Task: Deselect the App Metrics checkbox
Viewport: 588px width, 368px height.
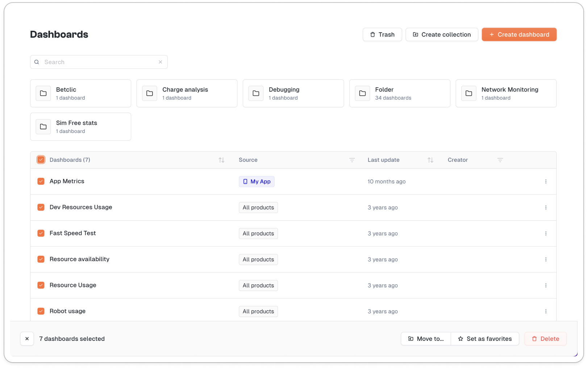Action: (41, 181)
